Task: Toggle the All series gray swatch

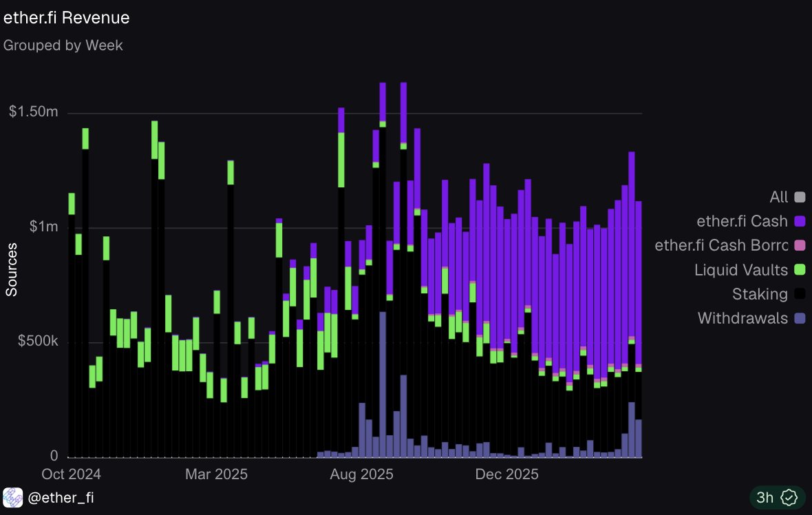Action: pos(800,197)
